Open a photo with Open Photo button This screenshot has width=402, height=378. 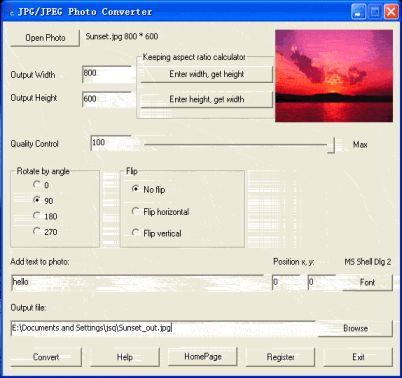tap(45, 38)
